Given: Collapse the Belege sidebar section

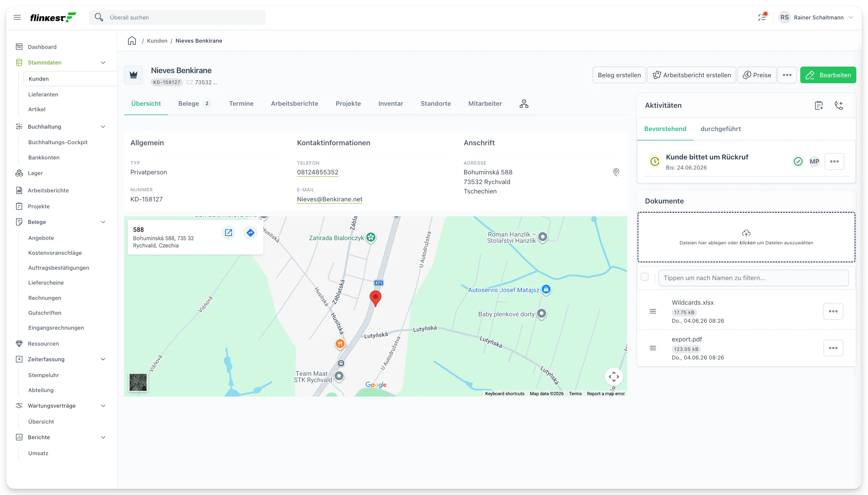Looking at the screenshot, I should click(103, 222).
